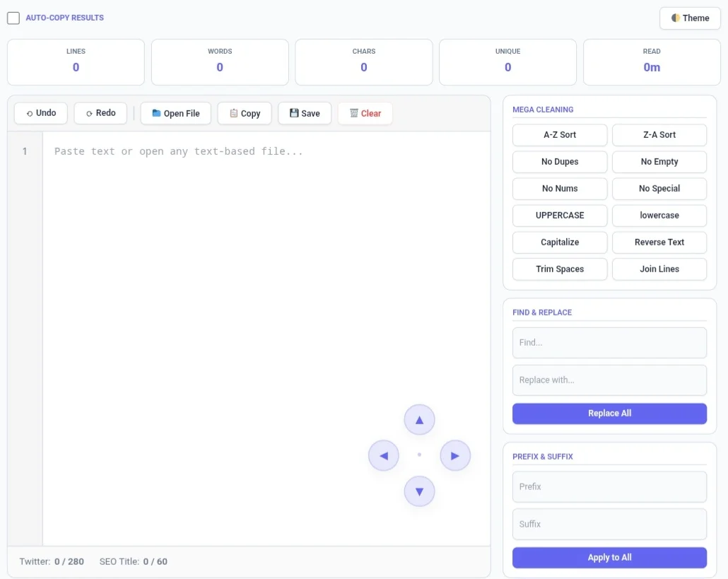Focus the Find input field

click(609, 343)
